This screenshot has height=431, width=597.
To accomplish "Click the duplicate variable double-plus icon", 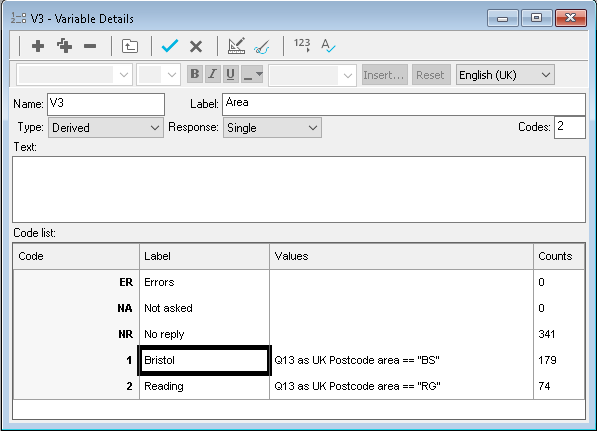I will point(64,46).
